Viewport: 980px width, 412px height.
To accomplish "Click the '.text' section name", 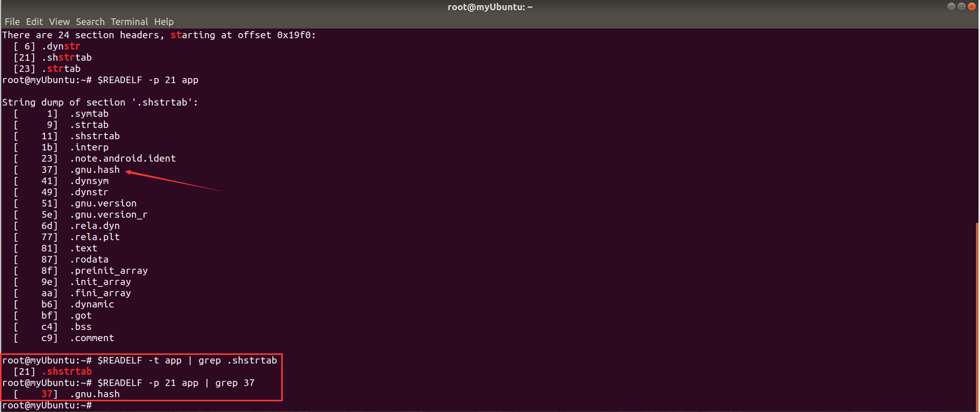I will click(x=84, y=248).
